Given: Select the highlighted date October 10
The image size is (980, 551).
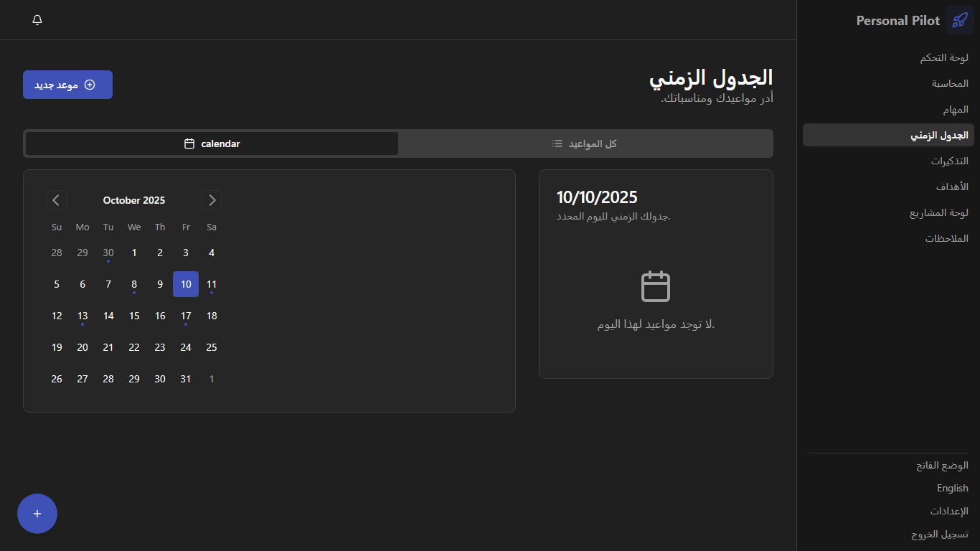Looking at the screenshot, I should (x=186, y=284).
